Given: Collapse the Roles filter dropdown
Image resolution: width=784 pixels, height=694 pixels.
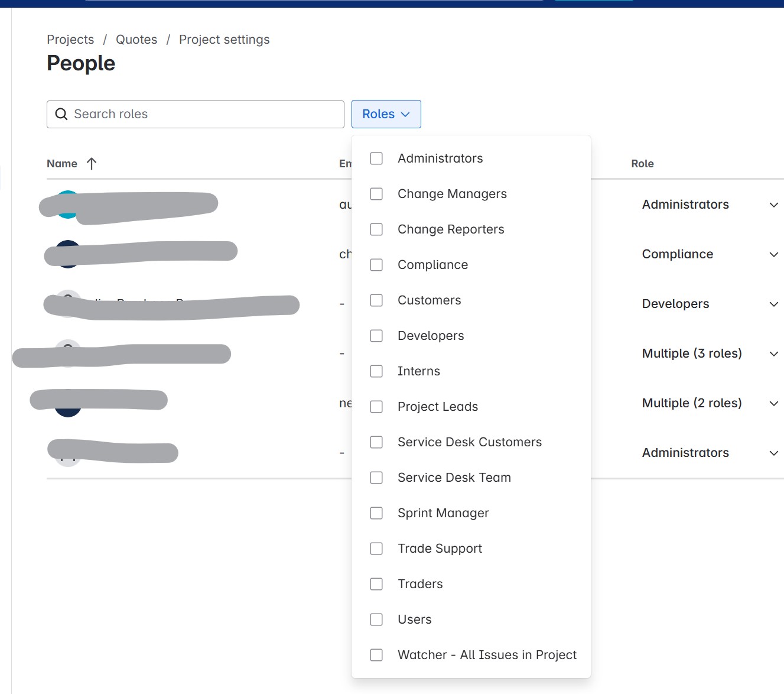Looking at the screenshot, I should [x=386, y=114].
